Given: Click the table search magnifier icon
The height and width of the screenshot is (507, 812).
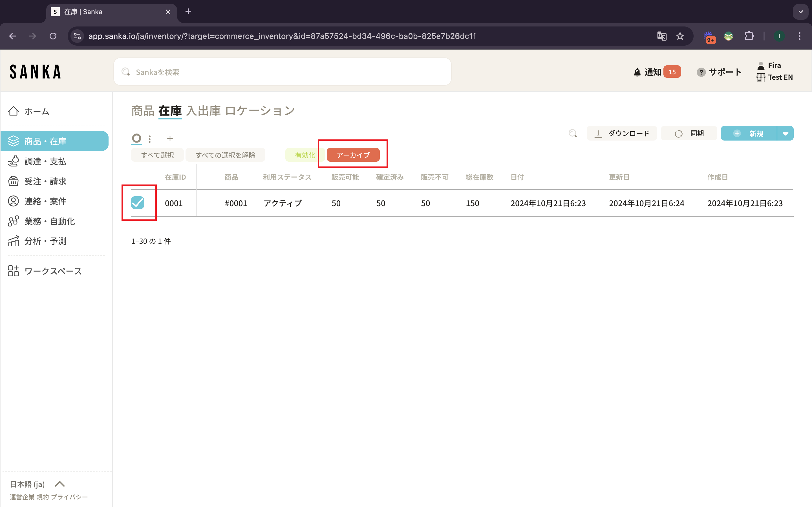Looking at the screenshot, I should pos(573,134).
